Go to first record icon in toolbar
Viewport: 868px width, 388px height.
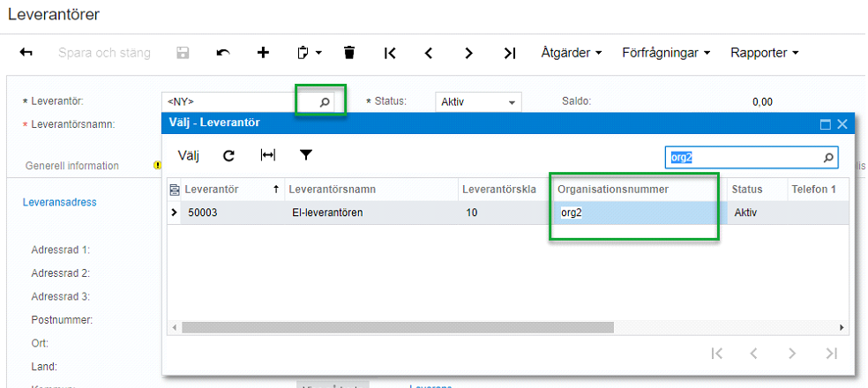390,53
